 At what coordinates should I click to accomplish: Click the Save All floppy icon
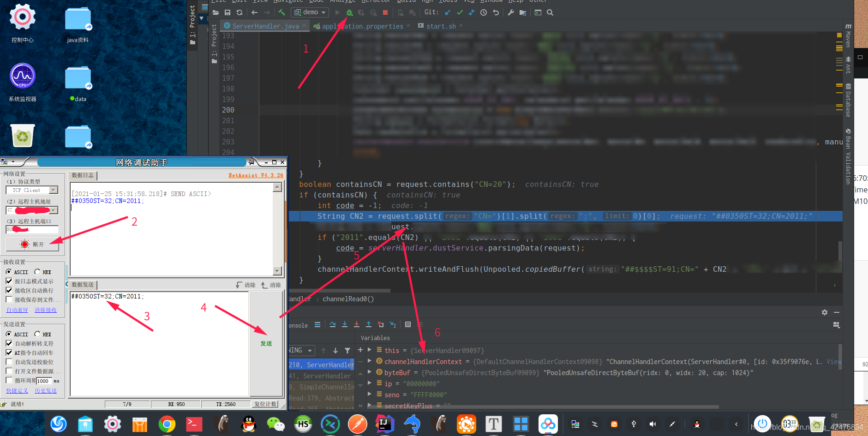(227, 12)
